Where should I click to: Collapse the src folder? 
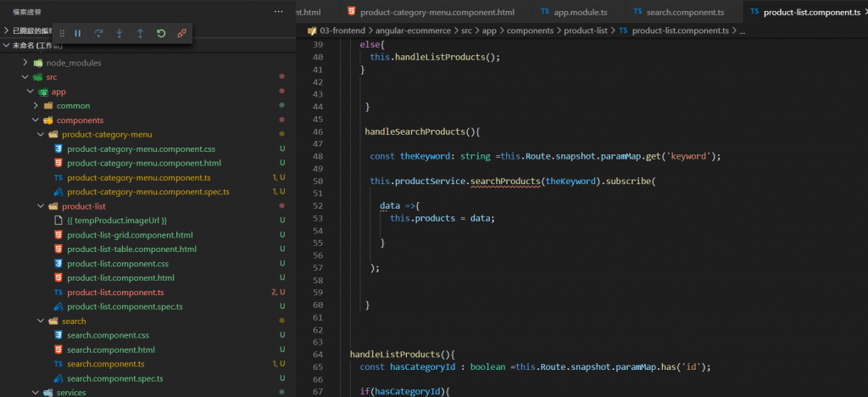click(52, 77)
